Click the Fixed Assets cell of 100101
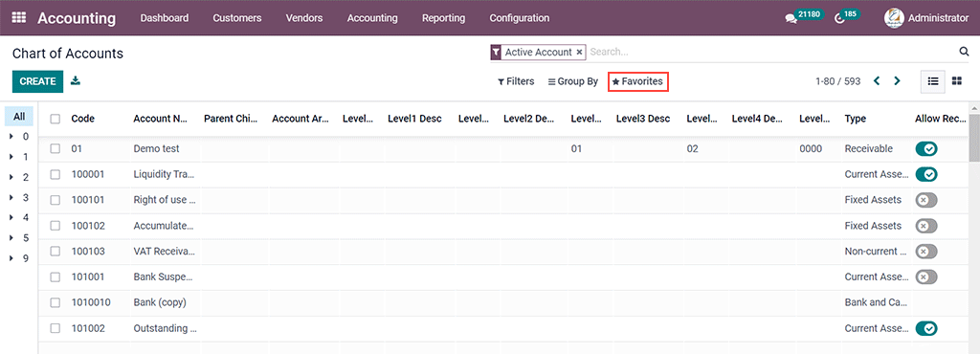 (x=873, y=200)
